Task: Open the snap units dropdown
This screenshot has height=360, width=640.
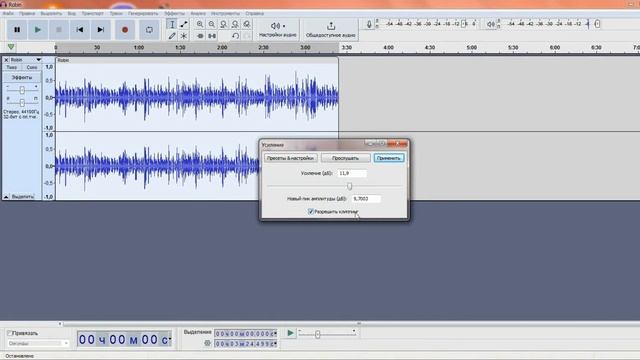Action: pyautogui.click(x=38, y=343)
